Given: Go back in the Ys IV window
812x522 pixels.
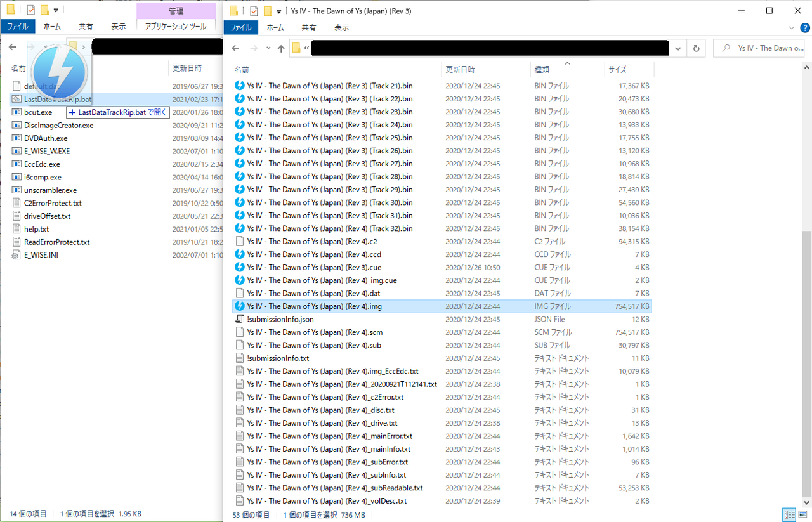Looking at the screenshot, I should click(x=235, y=49).
